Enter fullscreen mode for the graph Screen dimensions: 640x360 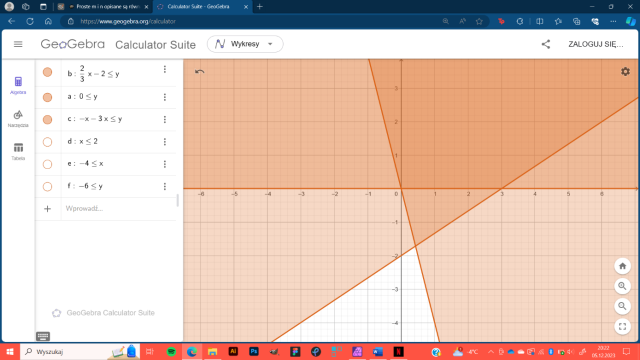click(622, 326)
